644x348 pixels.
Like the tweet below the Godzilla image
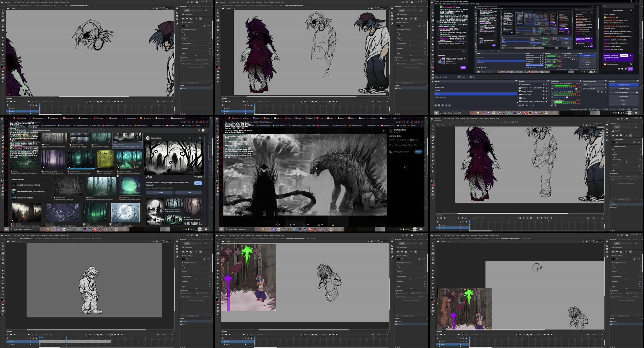[x=305, y=225]
